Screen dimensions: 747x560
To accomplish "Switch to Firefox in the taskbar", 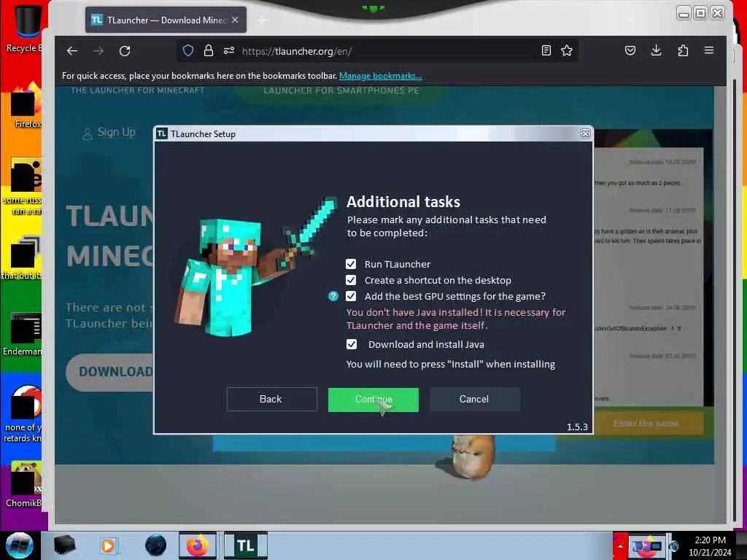I will 198,545.
